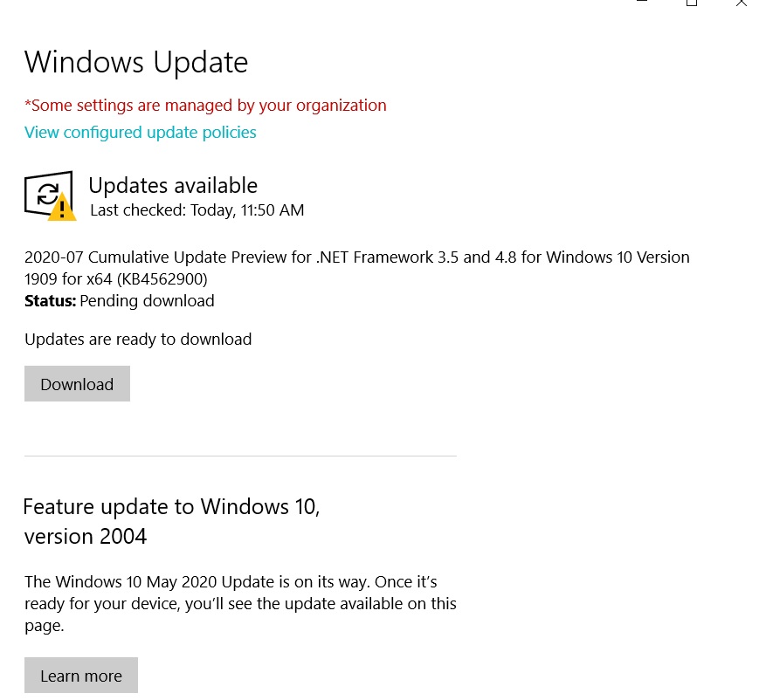Click the May 2020 Update description paragraph
766x700 pixels.
click(240, 603)
